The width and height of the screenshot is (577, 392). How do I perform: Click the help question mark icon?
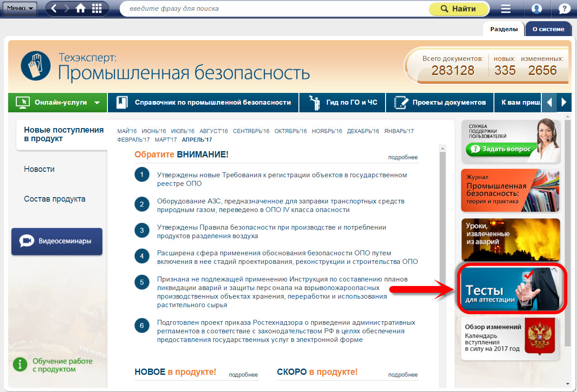point(564,9)
